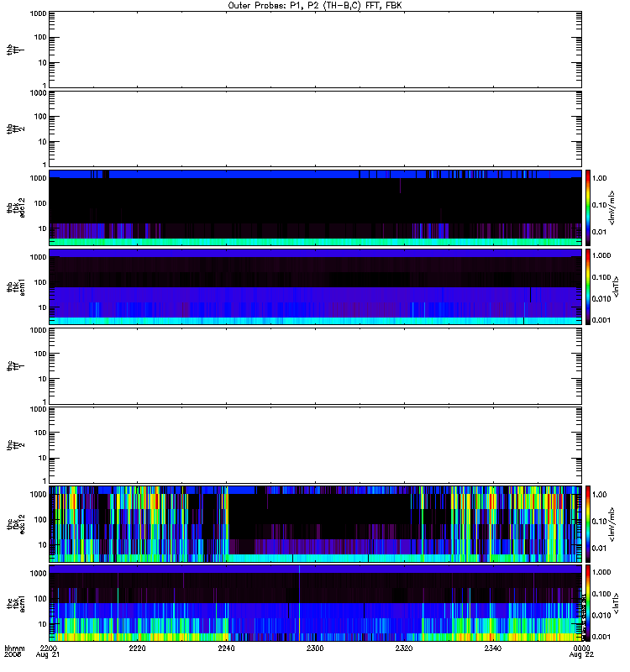Click the 2220 time axis label
This screenshot has height=672, width=630.
(138, 649)
